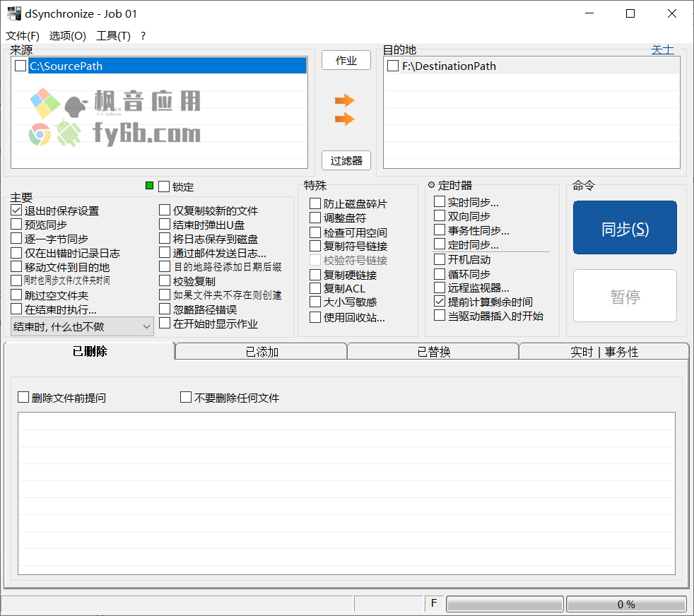Start sync with the 同步(S) button
Screen dimensions: 694x616
pyautogui.click(x=625, y=227)
